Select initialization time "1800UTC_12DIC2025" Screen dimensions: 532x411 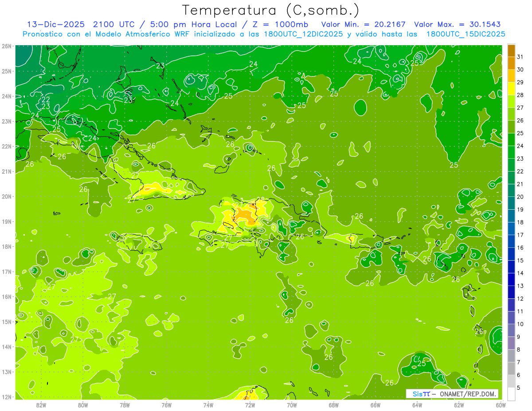[303, 34]
